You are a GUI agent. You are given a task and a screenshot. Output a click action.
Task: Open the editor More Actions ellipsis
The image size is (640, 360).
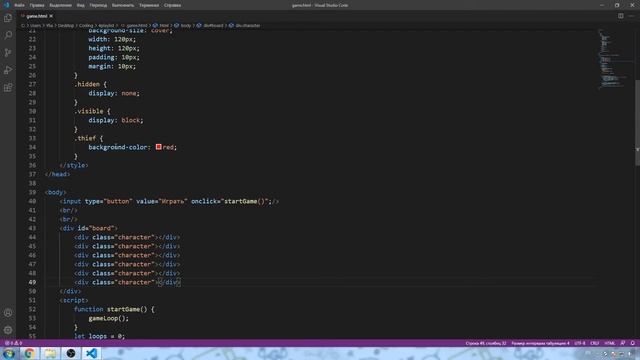pos(631,16)
